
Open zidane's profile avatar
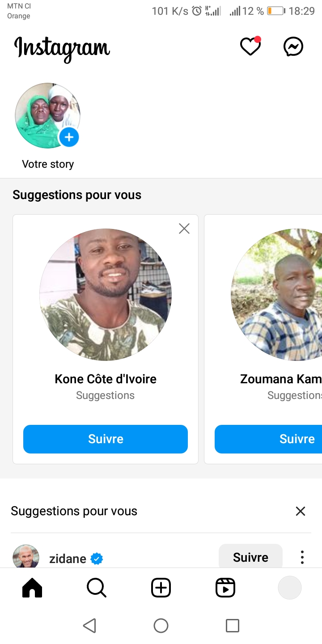coord(26,557)
